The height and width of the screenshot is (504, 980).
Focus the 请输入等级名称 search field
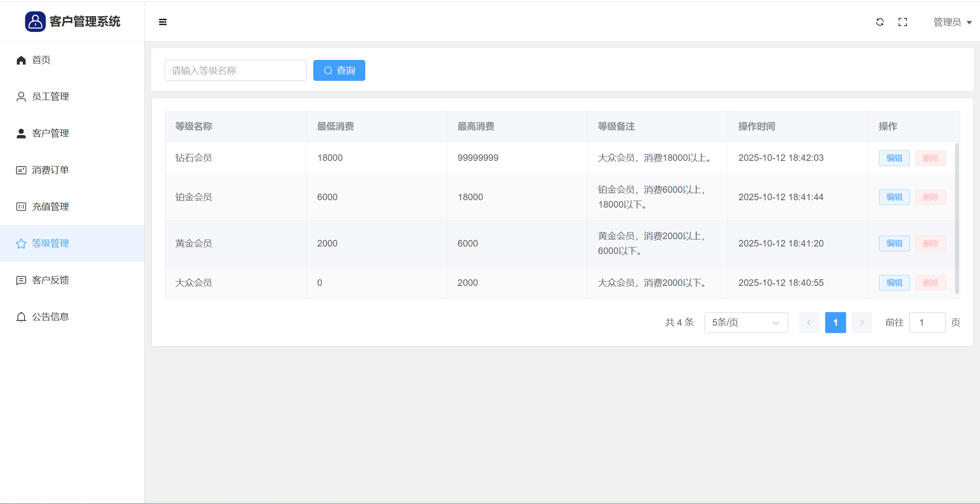pos(235,70)
